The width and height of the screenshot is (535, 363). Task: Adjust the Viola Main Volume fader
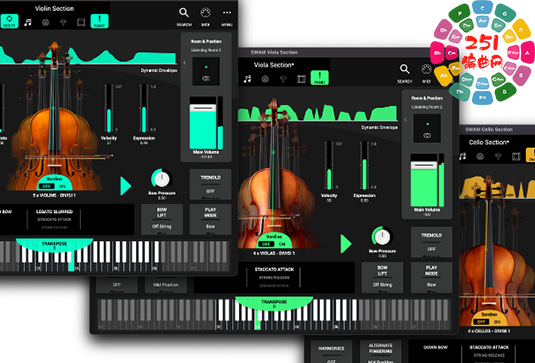[x=424, y=180]
